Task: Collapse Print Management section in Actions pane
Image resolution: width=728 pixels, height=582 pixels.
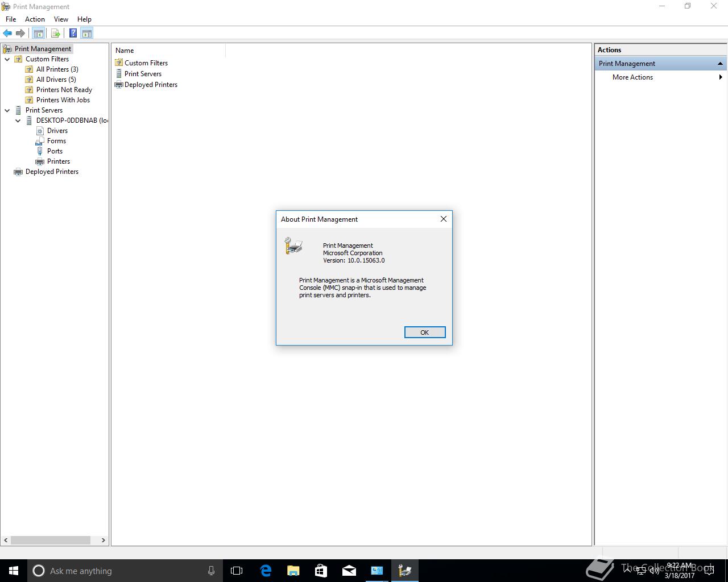Action: (x=720, y=64)
